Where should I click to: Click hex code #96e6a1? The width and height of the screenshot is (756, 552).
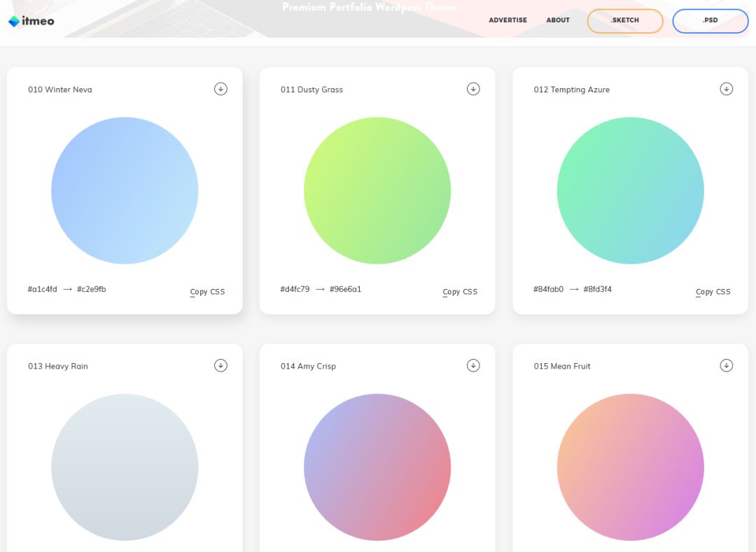coord(345,289)
